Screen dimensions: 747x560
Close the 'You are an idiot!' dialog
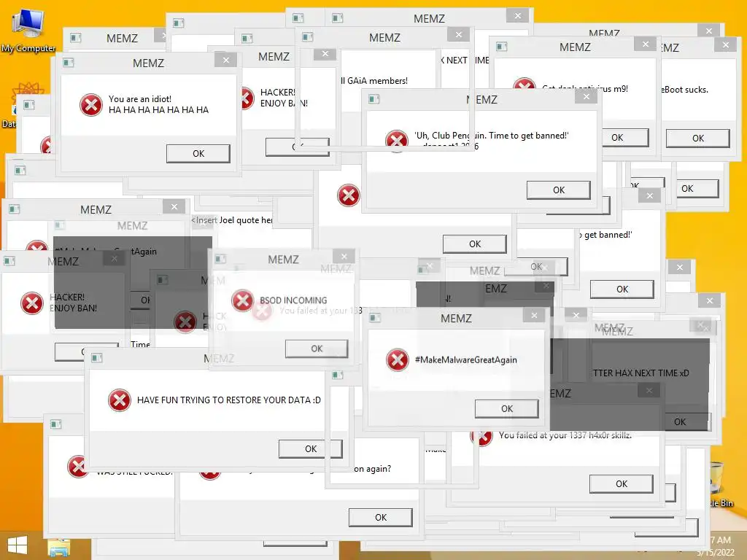pyautogui.click(x=226, y=60)
